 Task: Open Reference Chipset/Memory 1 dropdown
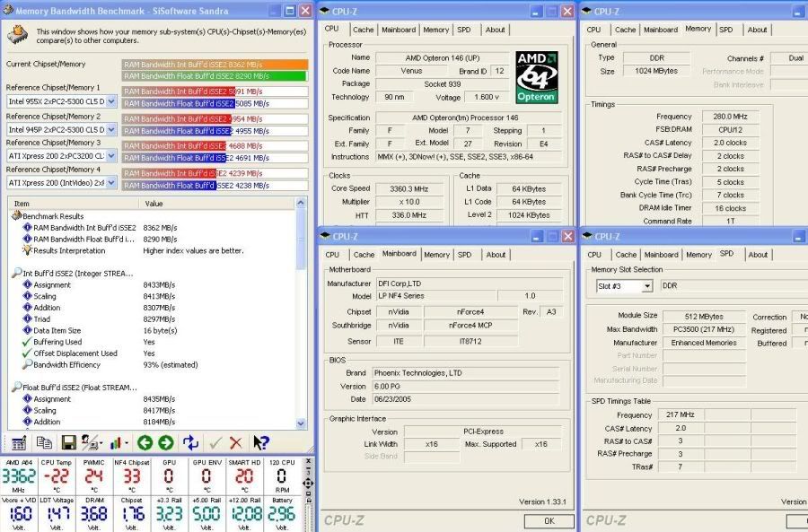pyautogui.click(x=111, y=101)
